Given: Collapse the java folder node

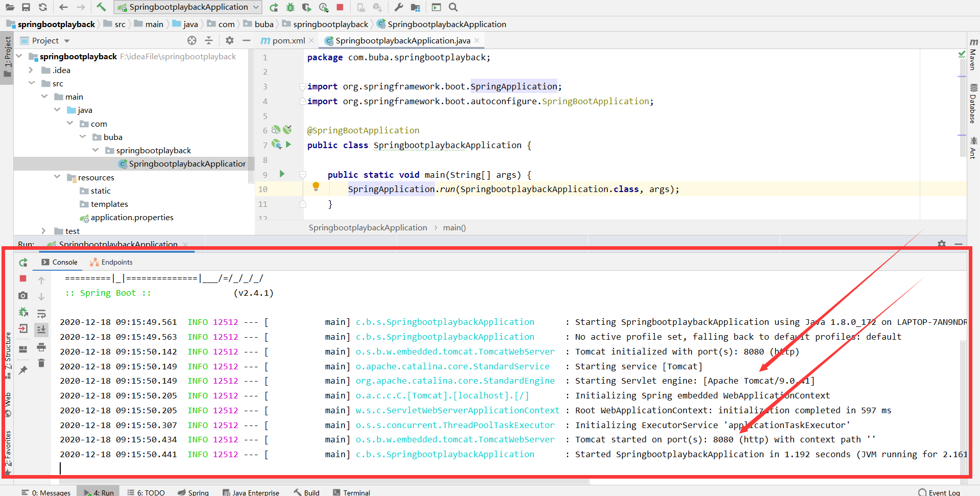Looking at the screenshot, I should (57, 110).
